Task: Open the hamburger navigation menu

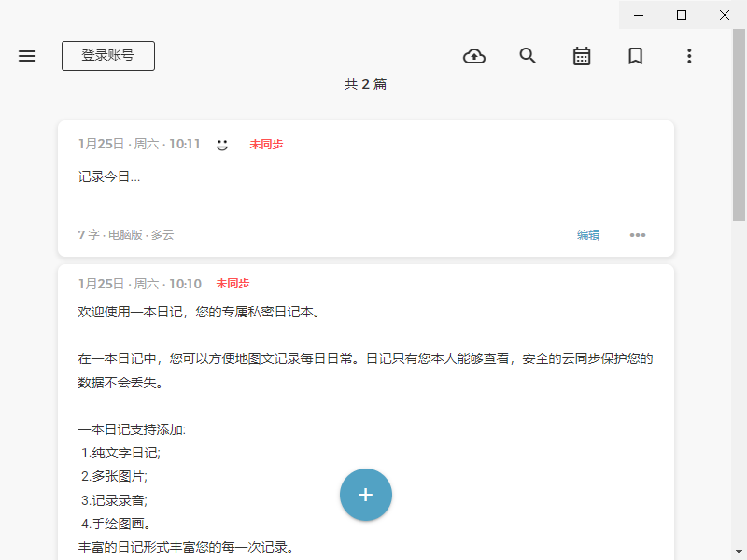Action: [x=27, y=56]
